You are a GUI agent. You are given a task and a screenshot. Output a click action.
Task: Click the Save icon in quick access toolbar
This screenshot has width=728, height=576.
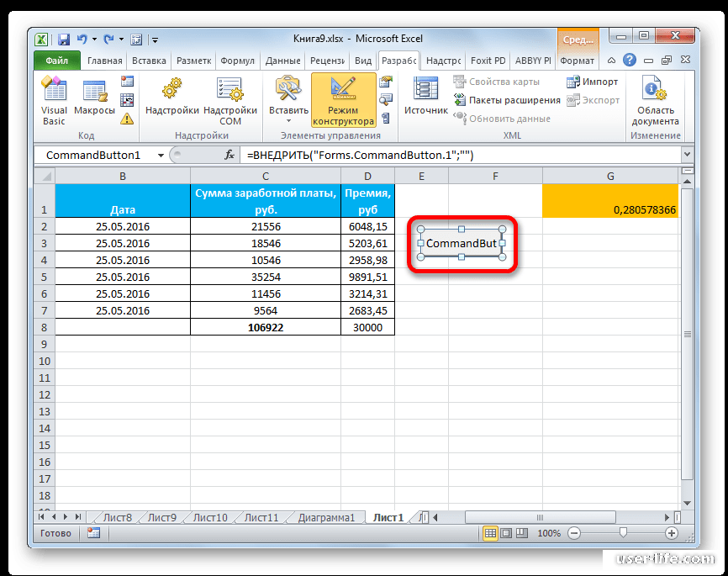coord(63,39)
